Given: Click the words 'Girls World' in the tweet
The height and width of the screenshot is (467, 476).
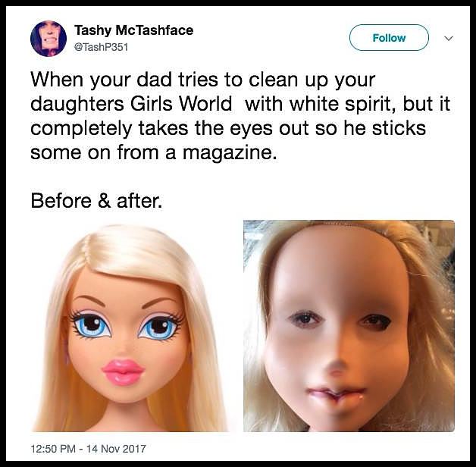Looking at the screenshot, I should click(181, 104).
